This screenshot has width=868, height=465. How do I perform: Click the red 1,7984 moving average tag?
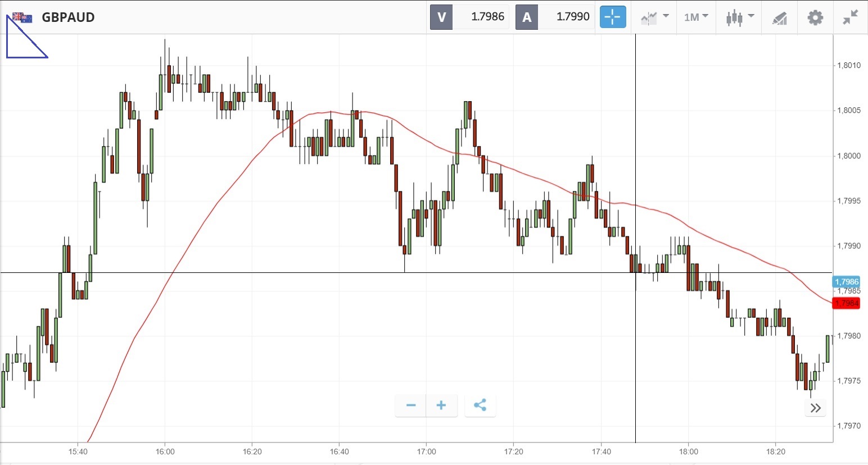847,303
